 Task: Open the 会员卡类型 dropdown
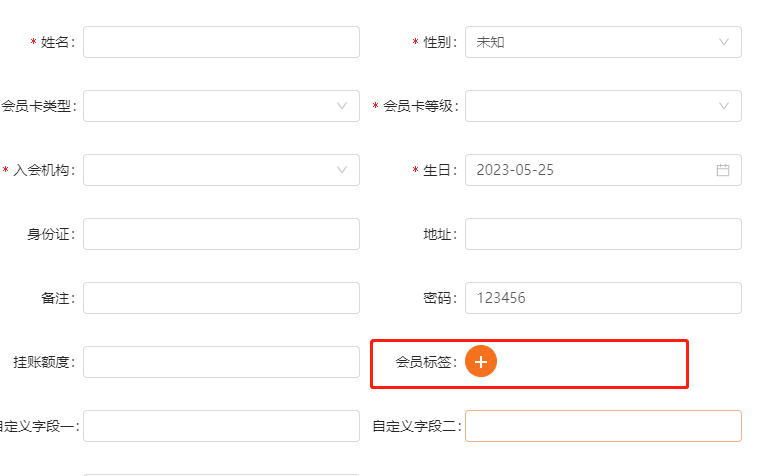coord(221,106)
